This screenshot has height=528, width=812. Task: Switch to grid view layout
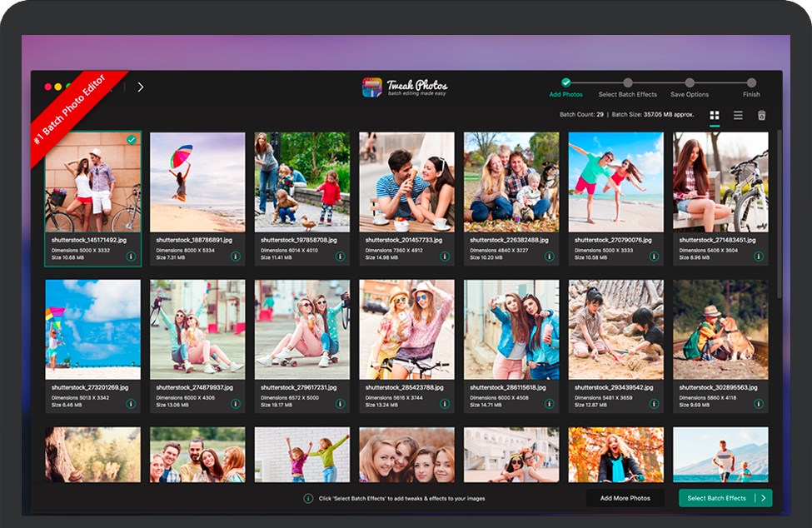click(715, 115)
